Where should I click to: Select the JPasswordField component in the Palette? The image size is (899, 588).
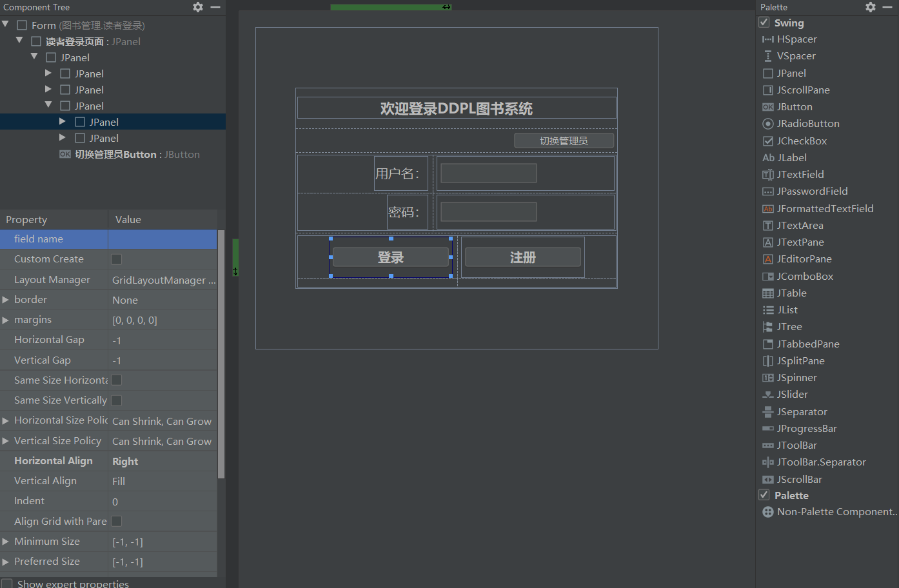[x=810, y=191]
